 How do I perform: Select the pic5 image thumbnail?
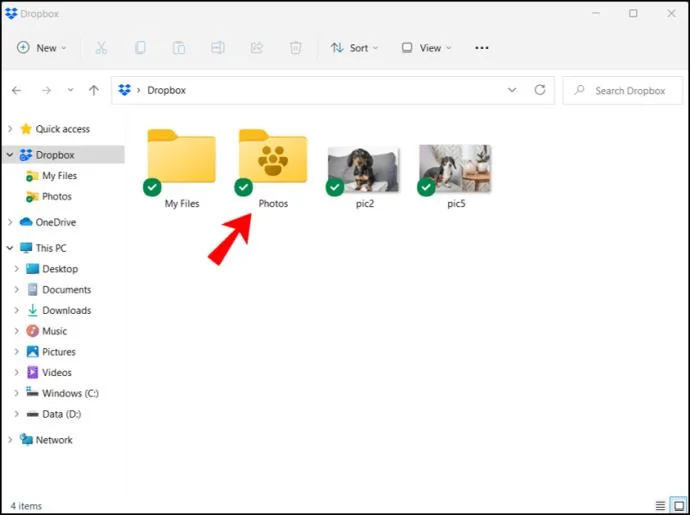(455, 169)
